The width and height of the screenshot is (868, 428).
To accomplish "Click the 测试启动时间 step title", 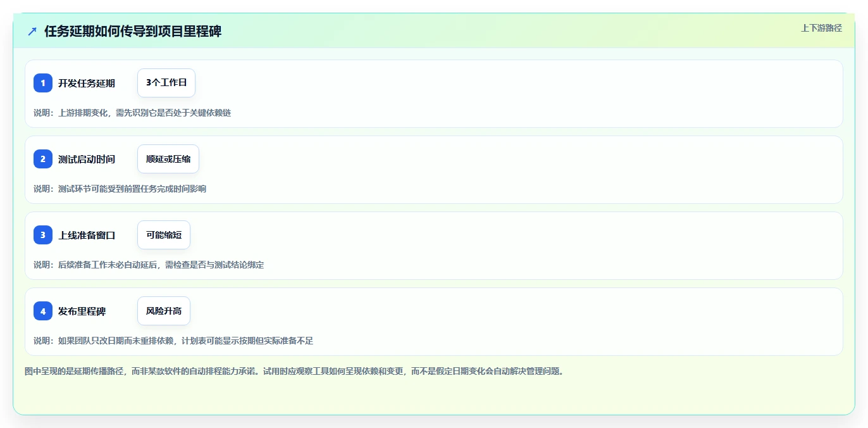I will (87, 159).
